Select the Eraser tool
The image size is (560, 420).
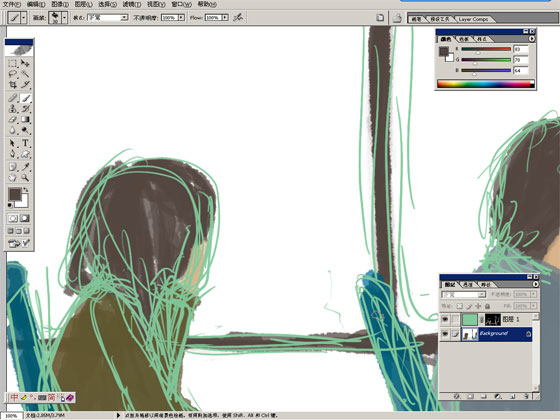[x=12, y=120]
